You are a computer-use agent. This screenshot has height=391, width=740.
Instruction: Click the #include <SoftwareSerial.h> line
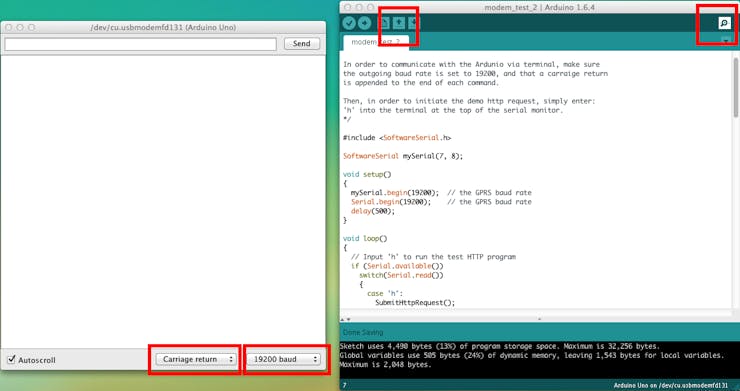click(x=397, y=137)
